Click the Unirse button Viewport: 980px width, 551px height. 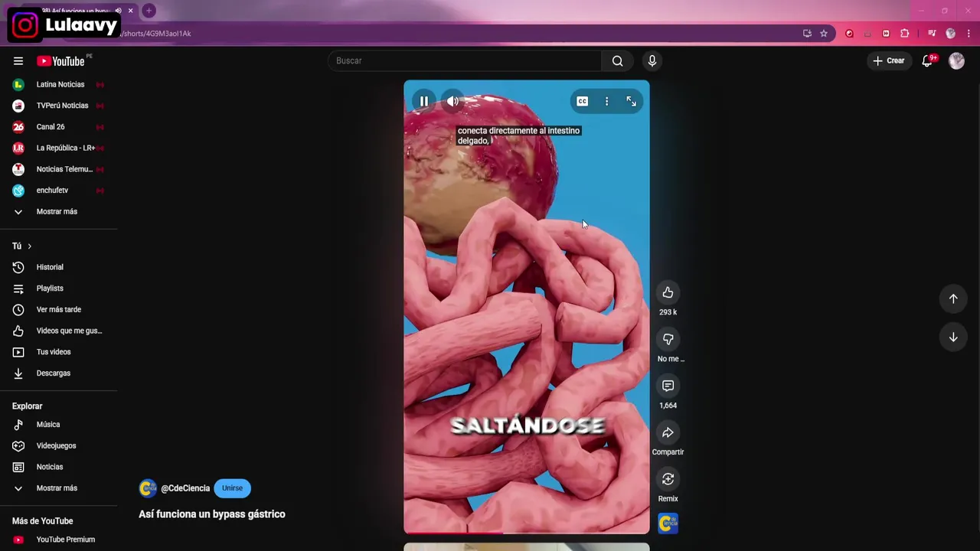pyautogui.click(x=232, y=488)
